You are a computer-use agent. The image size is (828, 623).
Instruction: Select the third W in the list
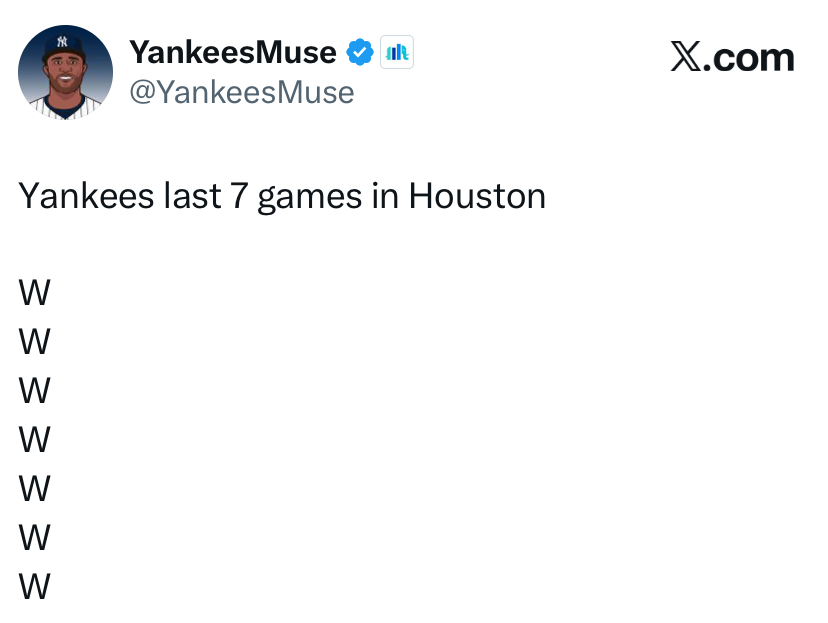point(34,391)
